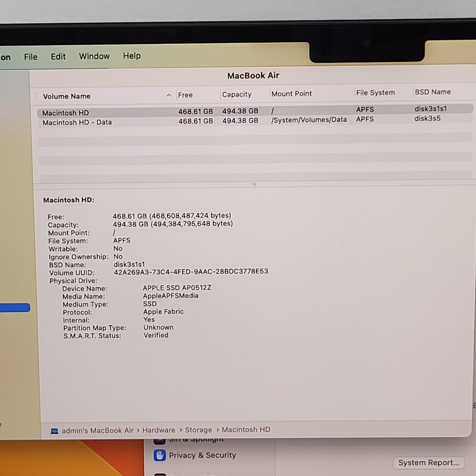
Task: Open the Edit menu
Action: point(58,57)
